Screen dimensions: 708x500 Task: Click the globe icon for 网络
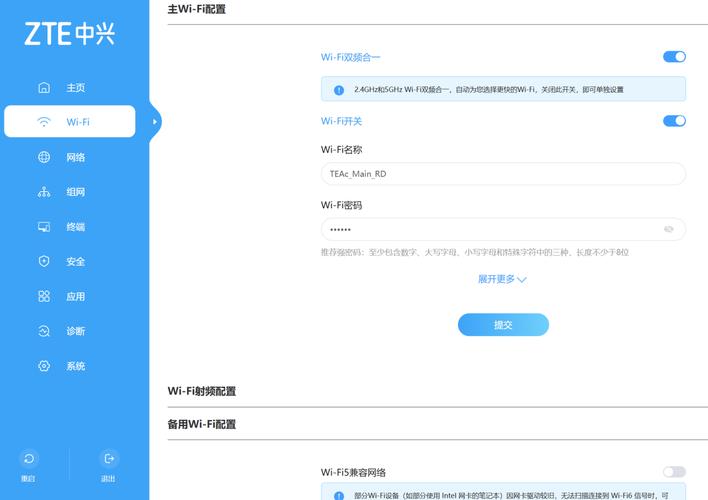(x=44, y=157)
